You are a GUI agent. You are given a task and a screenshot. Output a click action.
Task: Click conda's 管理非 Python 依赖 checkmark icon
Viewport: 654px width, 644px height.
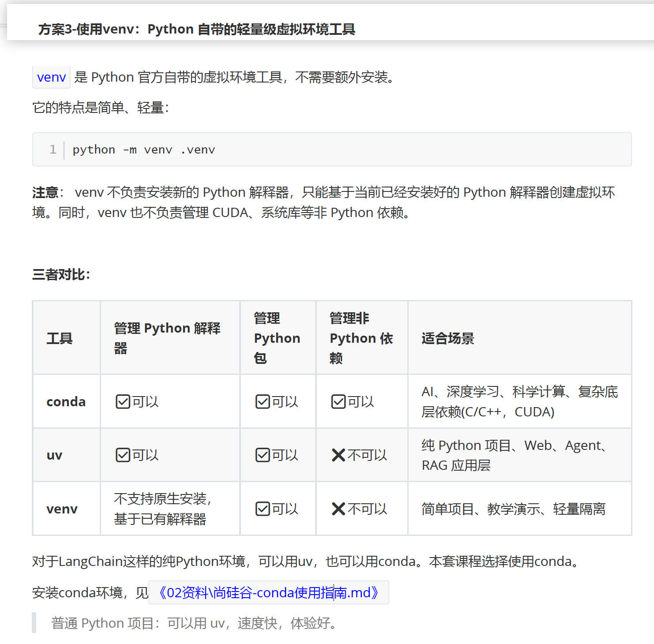point(338,402)
